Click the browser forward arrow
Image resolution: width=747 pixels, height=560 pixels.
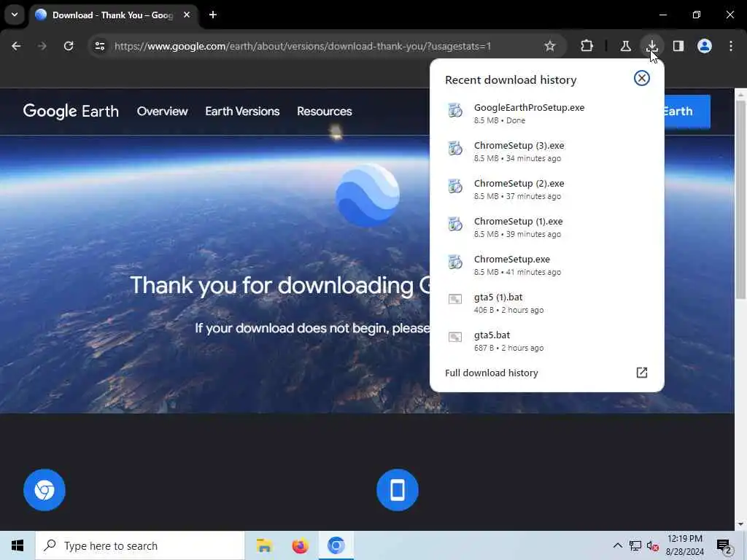(42, 46)
